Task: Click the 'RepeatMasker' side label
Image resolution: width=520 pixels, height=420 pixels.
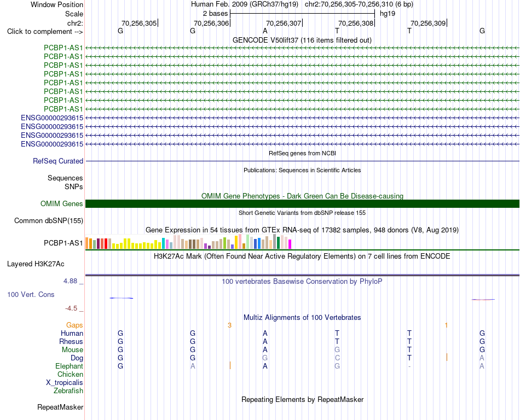Action: point(60,407)
